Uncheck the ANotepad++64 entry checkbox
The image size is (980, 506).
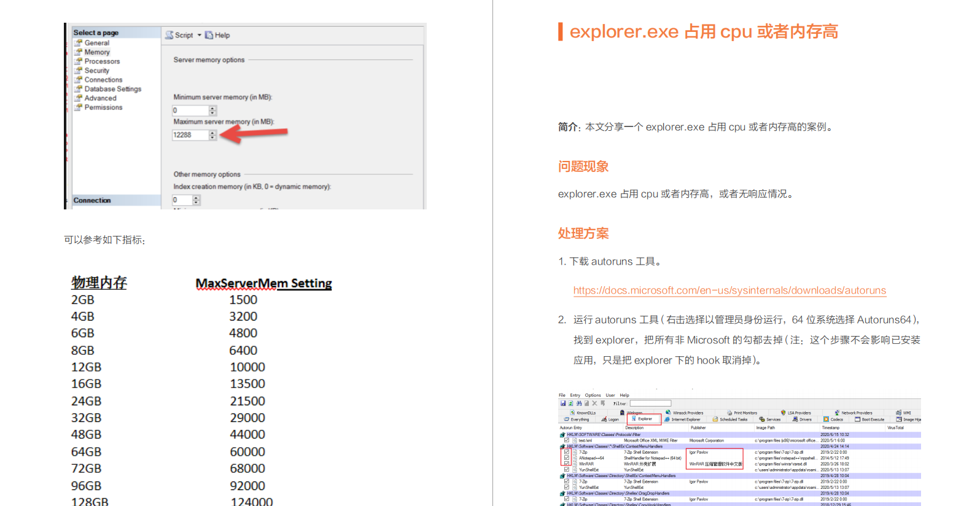pos(567,457)
